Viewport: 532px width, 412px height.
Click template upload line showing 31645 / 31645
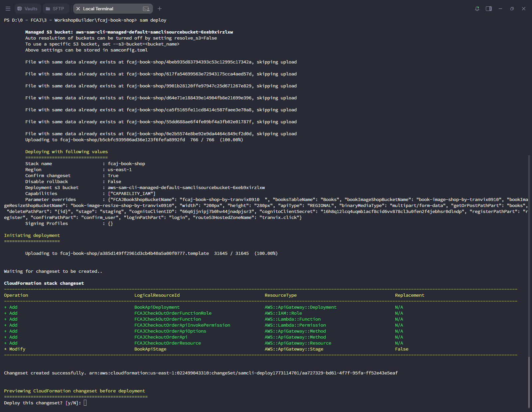tap(152, 254)
